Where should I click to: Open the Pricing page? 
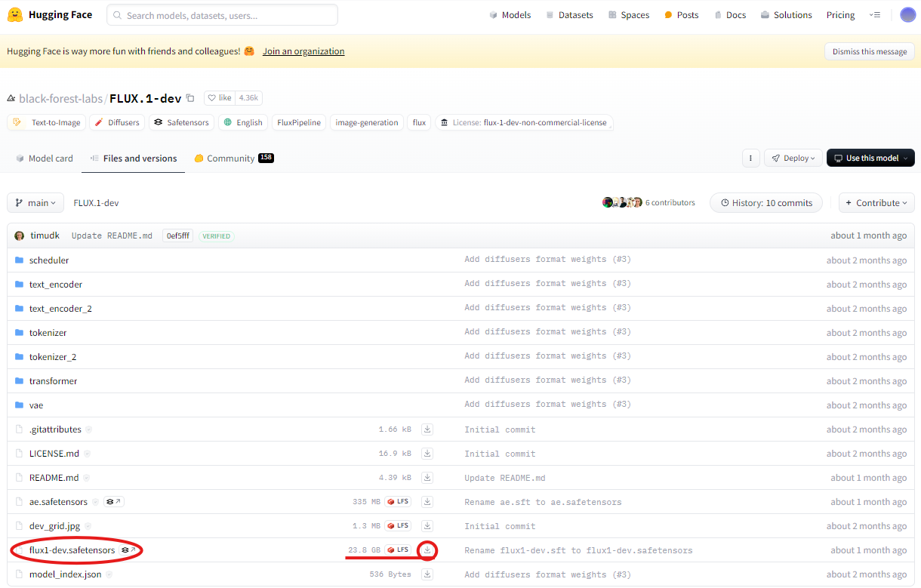[x=840, y=15]
